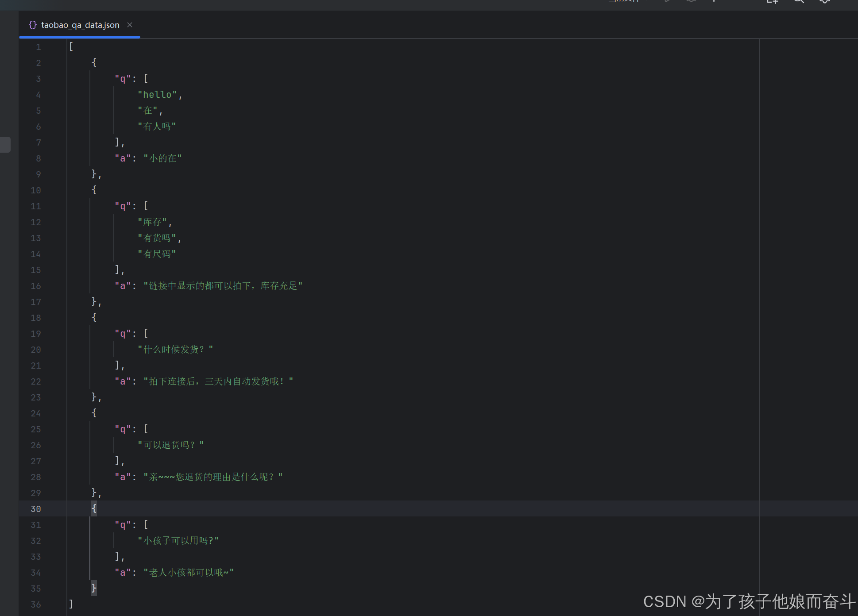The image size is (858, 616).
Task: Click the add-person collaboration icon
Action: pyautogui.click(x=773, y=1)
